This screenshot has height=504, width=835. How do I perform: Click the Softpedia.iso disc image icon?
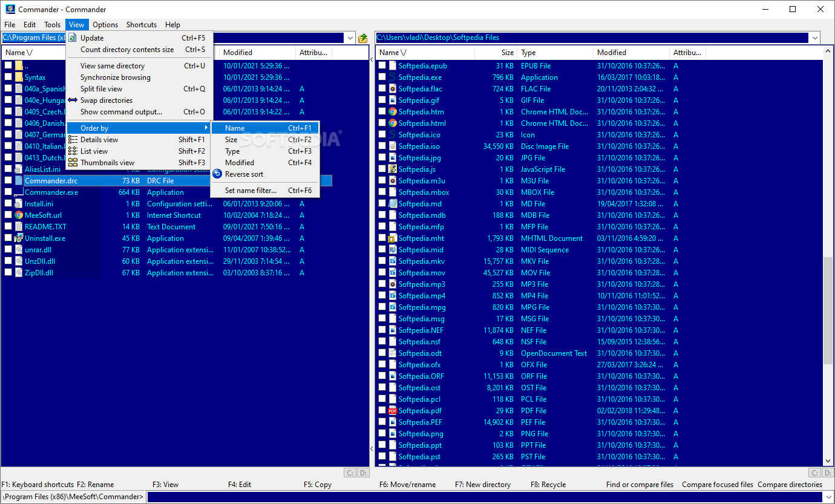[393, 146]
